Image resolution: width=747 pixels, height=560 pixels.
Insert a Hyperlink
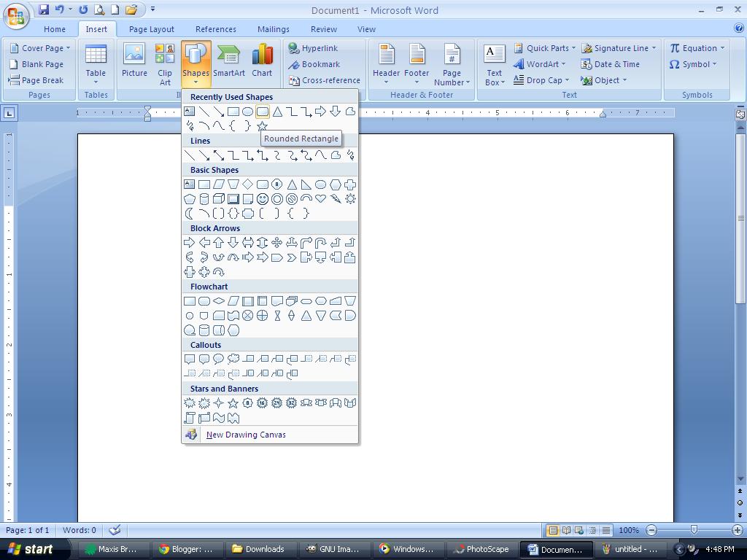314,48
